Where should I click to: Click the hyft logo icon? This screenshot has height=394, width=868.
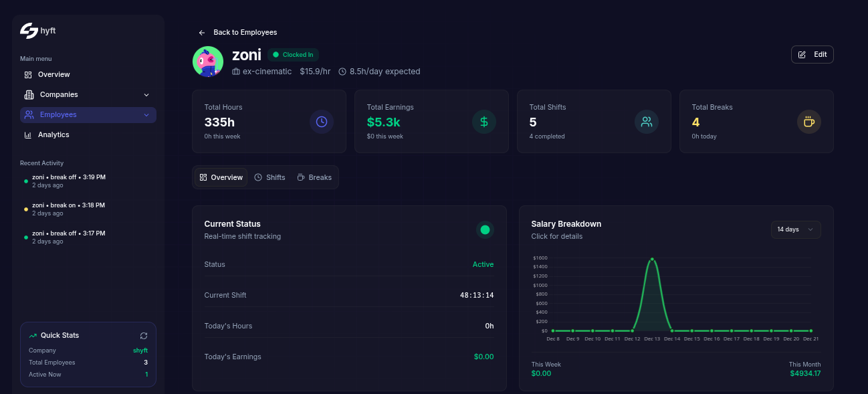29,31
